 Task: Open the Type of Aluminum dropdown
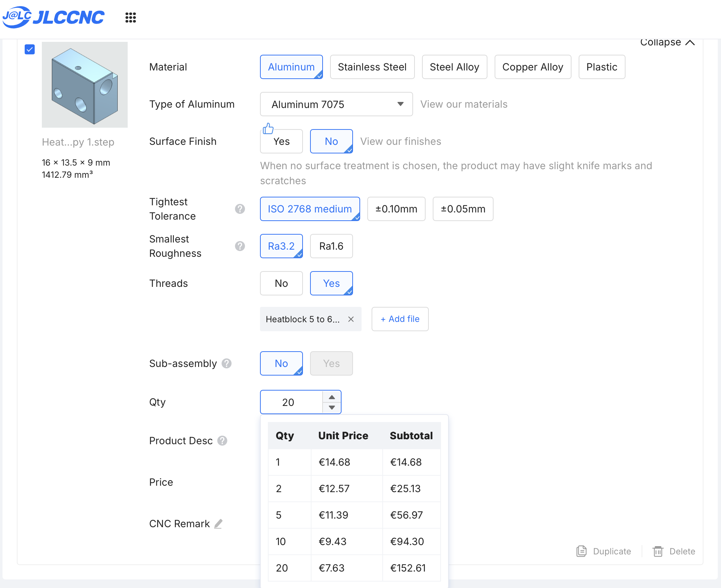pos(336,104)
